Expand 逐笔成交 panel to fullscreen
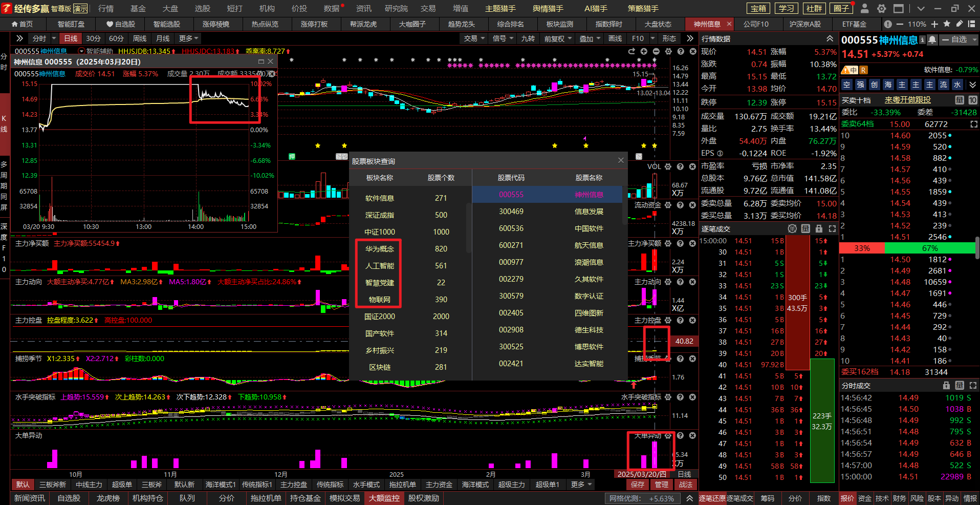This screenshot has width=980, height=505. click(832, 228)
